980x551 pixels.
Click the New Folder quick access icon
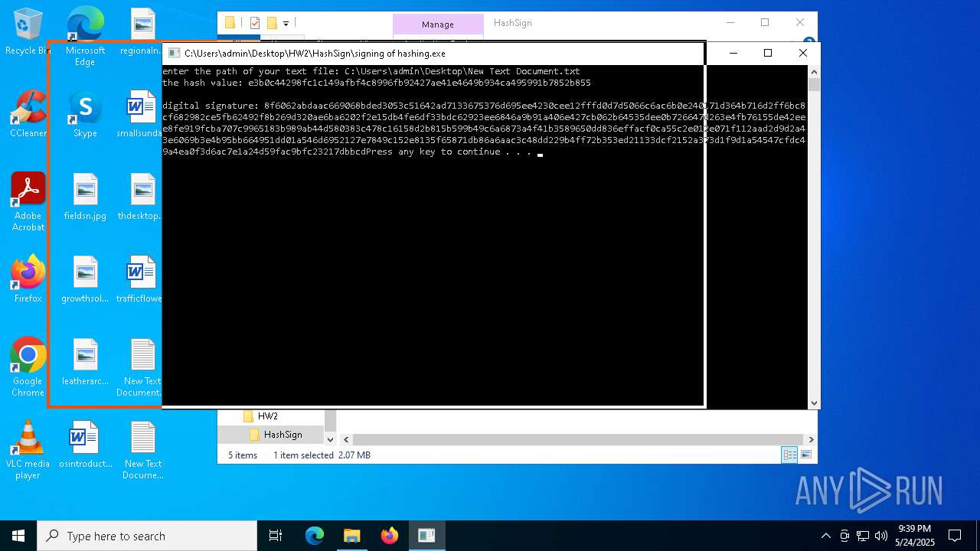click(272, 23)
